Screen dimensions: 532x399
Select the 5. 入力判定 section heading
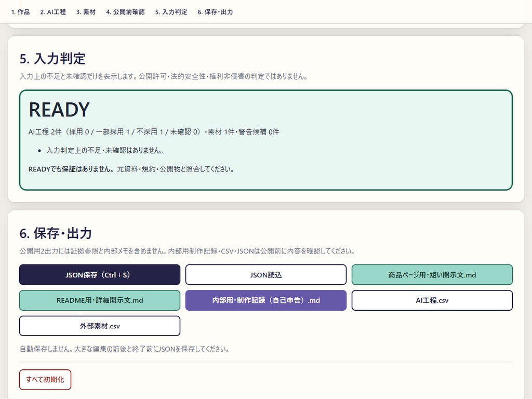(x=52, y=58)
